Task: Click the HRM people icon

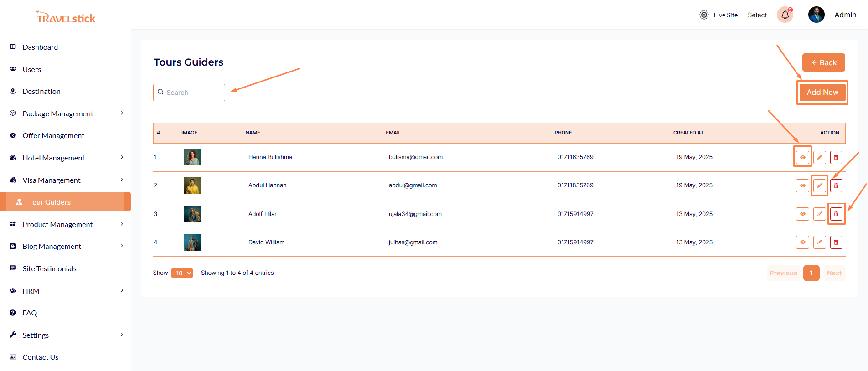Action: point(13,290)
